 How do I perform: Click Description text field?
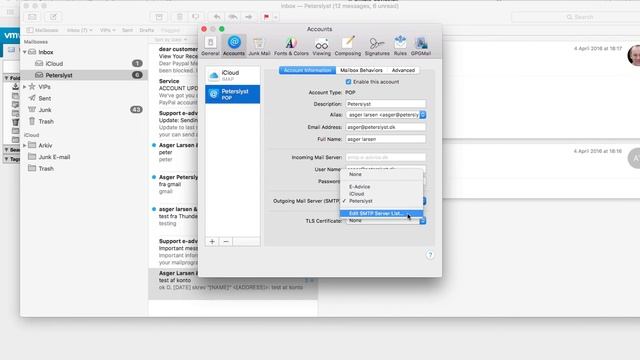pyautogui.click(x=386, y=104)
